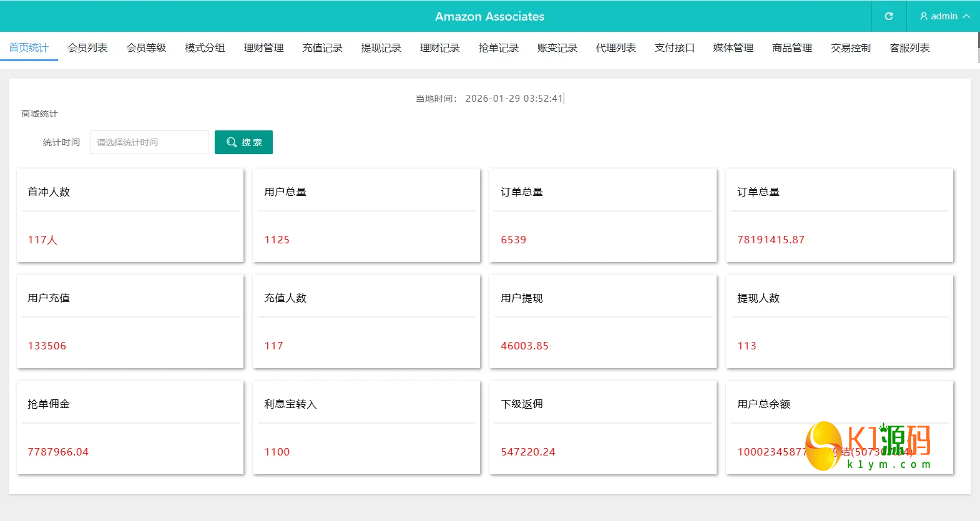980x521 pixels.
Task: Click the value 7787966.04
Action: (58, 452)
